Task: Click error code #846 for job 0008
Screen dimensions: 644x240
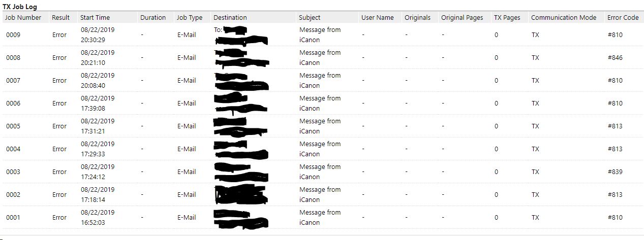Action: click(x=615, y=58)
